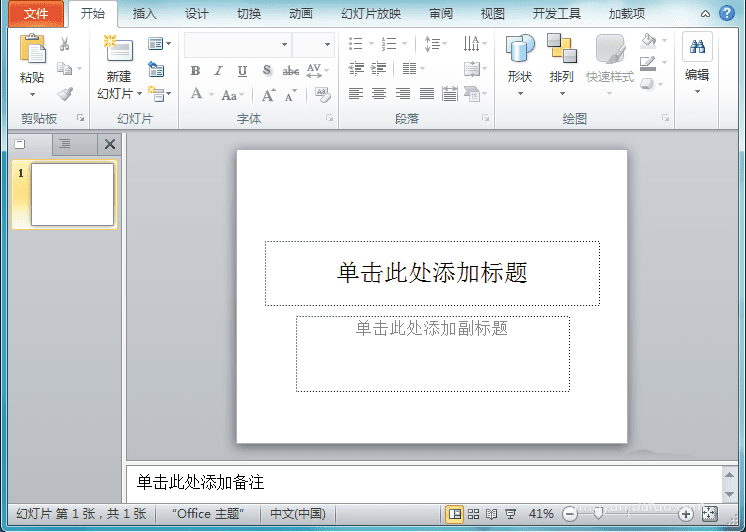Viewport: 746px width, 532px height.
Task: Toggle Strikethrough formatting
Action: click(291, 71)
